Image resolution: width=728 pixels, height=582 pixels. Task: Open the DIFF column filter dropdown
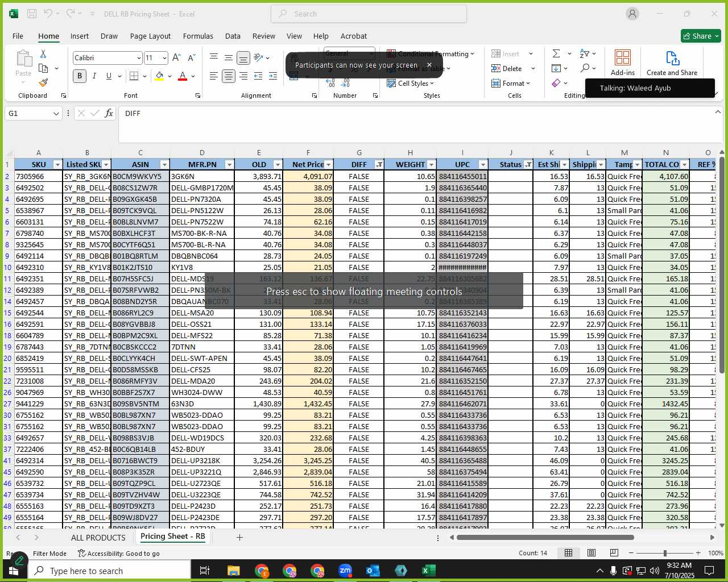pyautogui.click(x=379, y=165)
